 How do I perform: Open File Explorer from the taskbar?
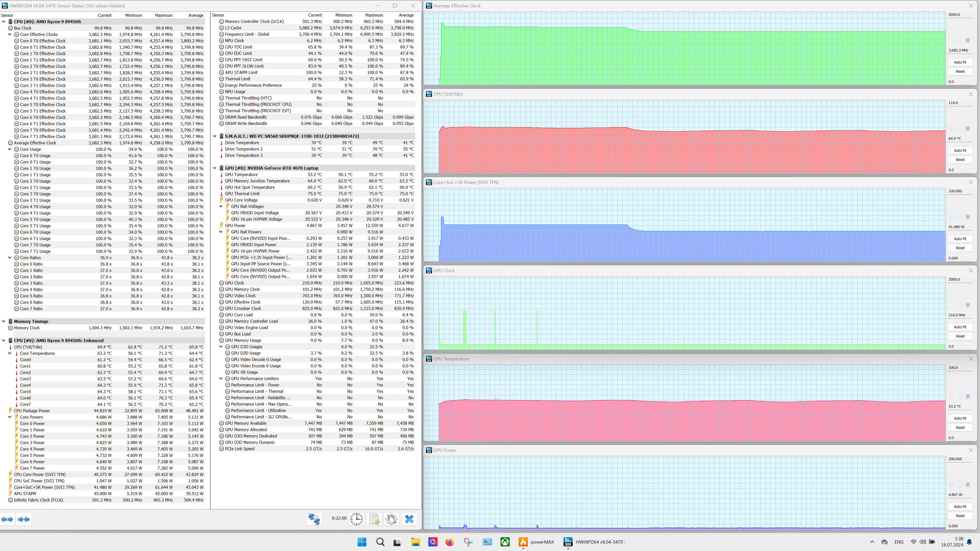415,542
